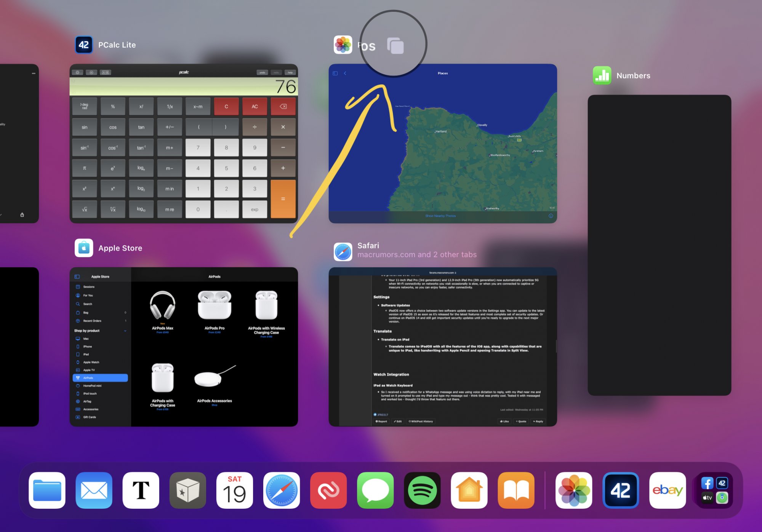Switch to the Apple Store window
The height and width of the screenshot is (532, 762).
[184, 347]
